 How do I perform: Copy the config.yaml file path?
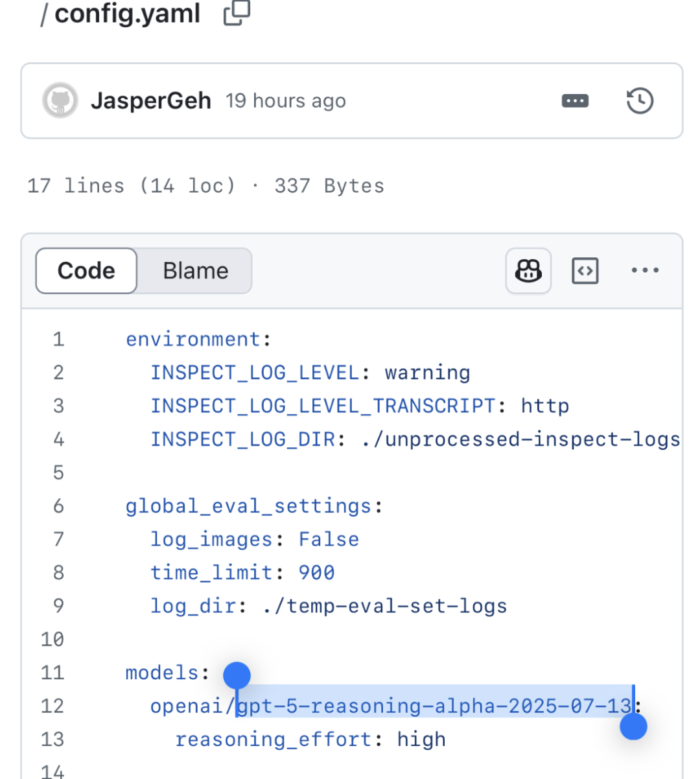pyautogui.click(x=237, y=13)
